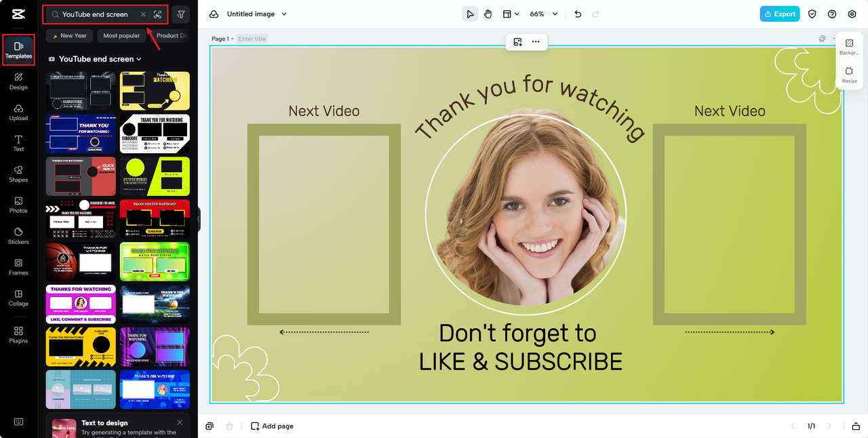Click the 1/1 page indicator
This screenshot has height=438, width=868.
point(811,426)
